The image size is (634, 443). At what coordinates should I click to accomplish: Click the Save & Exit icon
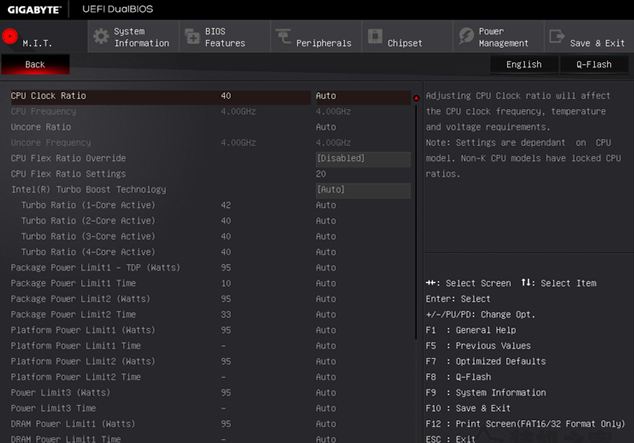556,37
